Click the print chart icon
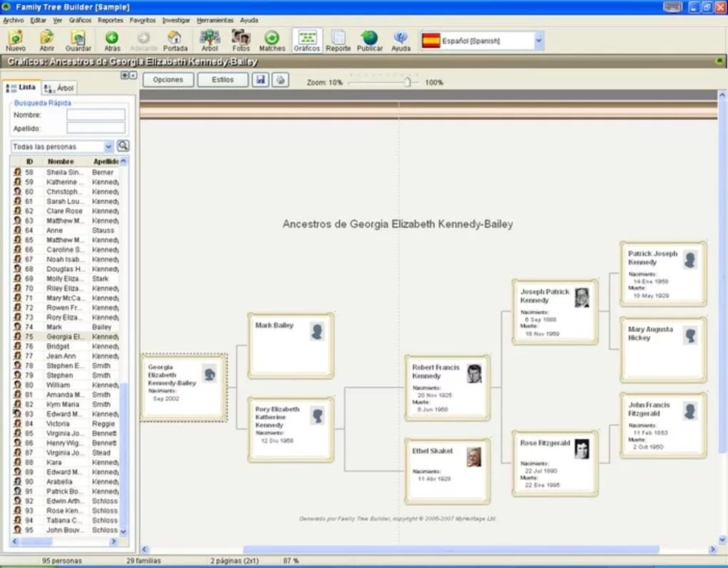Viewport: 728px width, 568px height. [x=280, y=80]
